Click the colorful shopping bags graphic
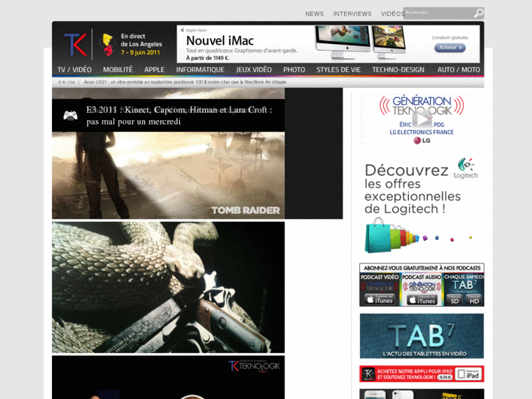The height and width of the screenshot is (399, 532). (x=418, y=236)
